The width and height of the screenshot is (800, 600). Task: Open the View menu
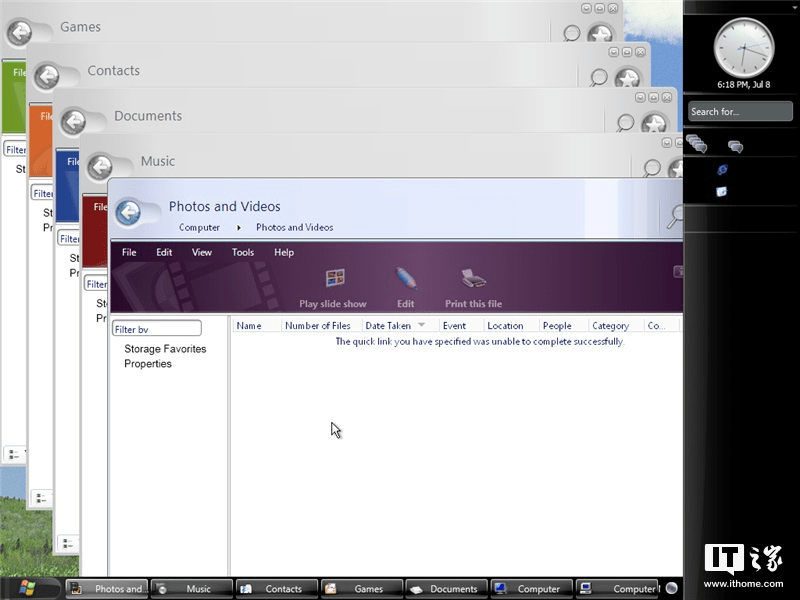(202, 252)
